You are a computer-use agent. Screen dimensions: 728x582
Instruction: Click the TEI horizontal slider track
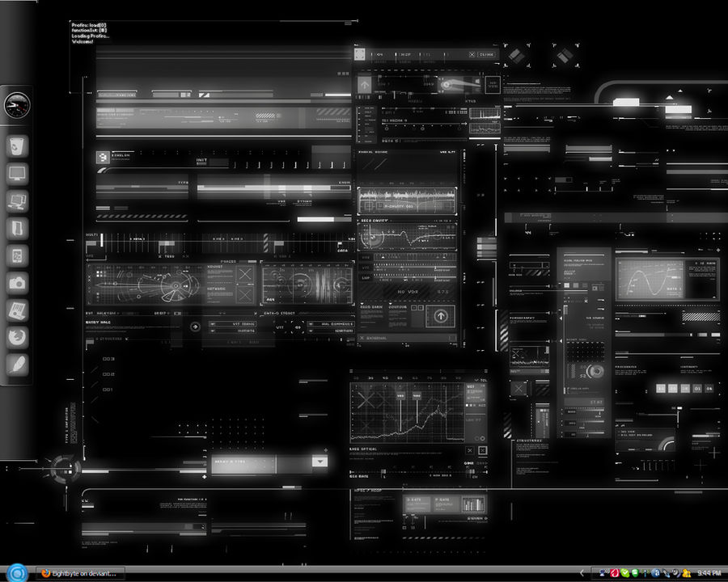point(425,124)
